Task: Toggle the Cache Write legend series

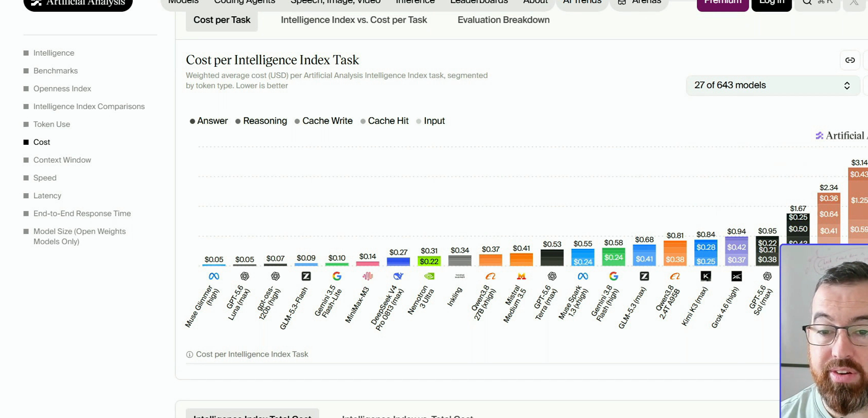Action: click(x=324, y=121)
